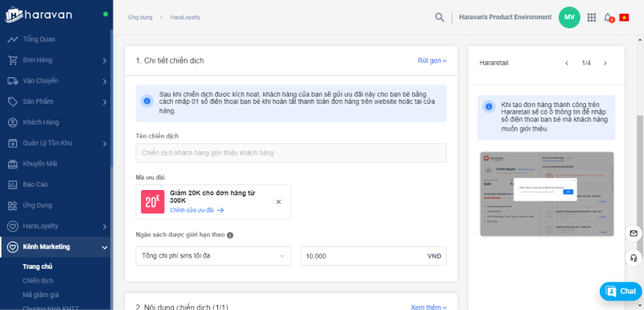
Task: Switch language via Vietnam flag
Action: [x=624, y=17]
